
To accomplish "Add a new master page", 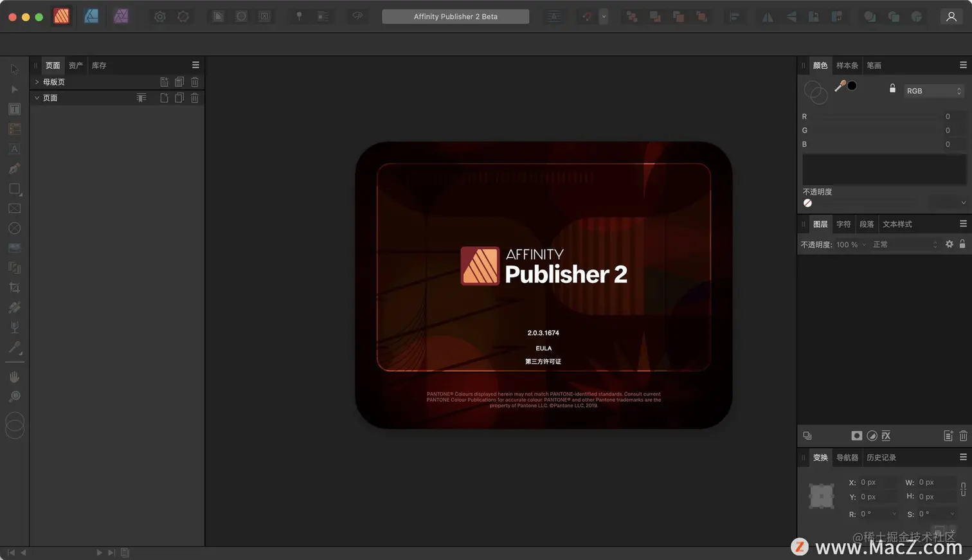I will pyautogui.click(x=164, y=82).
